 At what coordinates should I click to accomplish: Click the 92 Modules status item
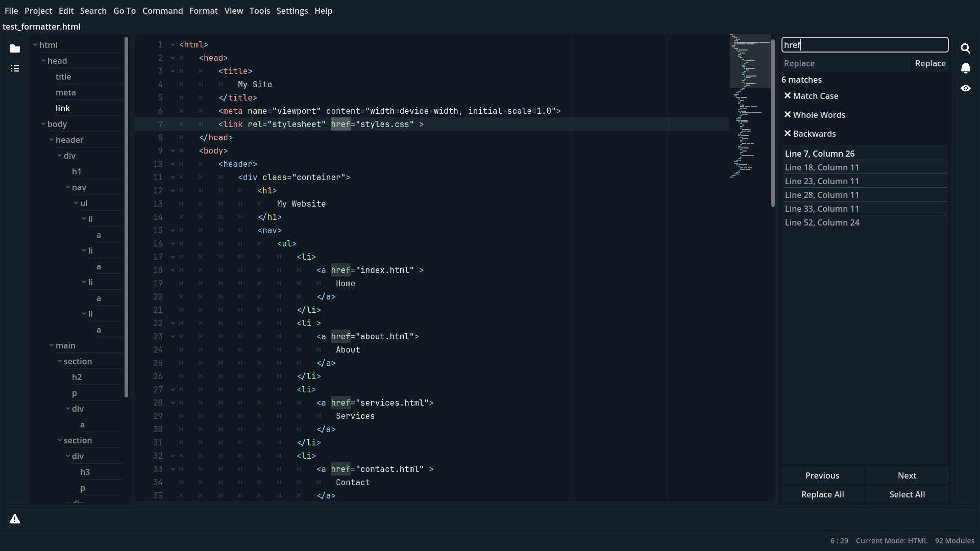(x=954, y=541)
